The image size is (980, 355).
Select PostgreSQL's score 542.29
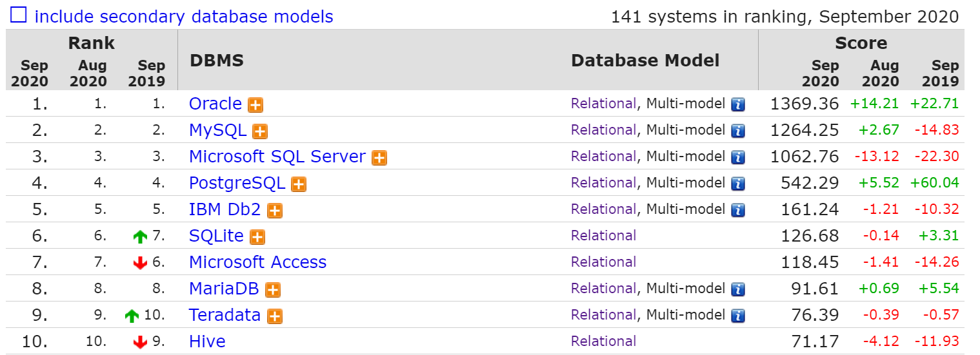[x=810, y=183]
